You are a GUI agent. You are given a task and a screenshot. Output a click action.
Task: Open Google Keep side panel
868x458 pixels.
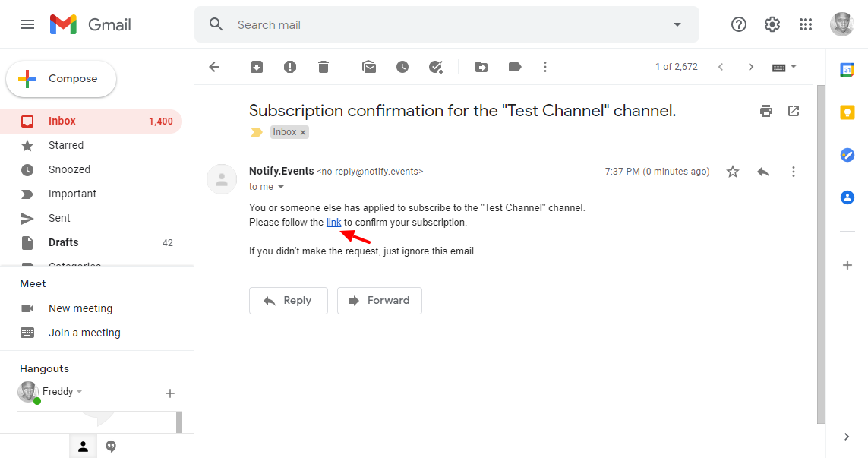847,112
